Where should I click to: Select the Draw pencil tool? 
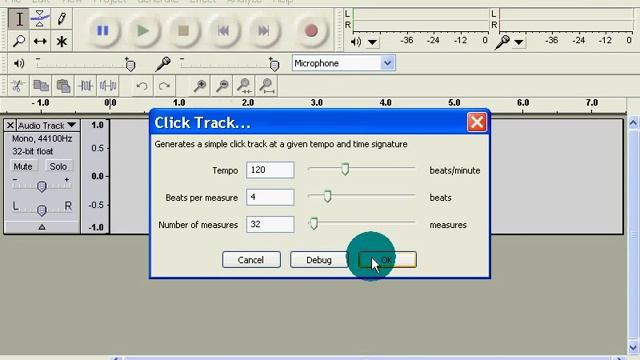pyautogui.click(x=62, y=19)
